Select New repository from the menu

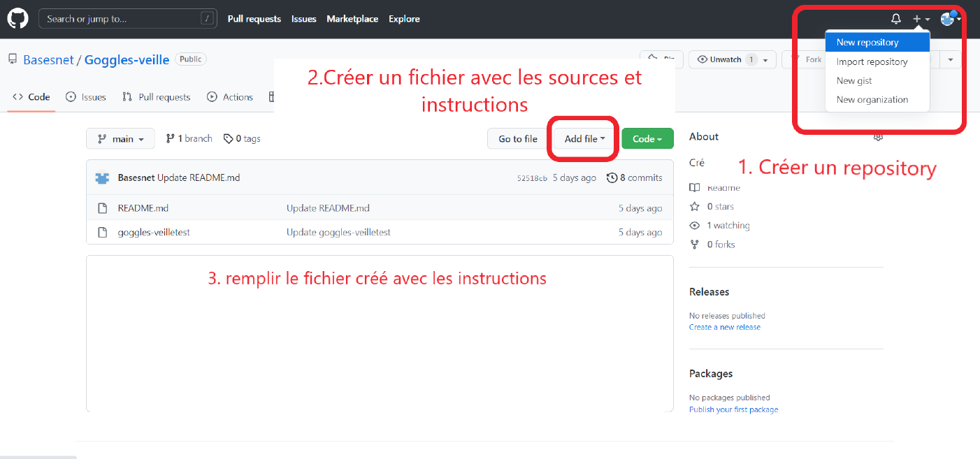(867, 43)
